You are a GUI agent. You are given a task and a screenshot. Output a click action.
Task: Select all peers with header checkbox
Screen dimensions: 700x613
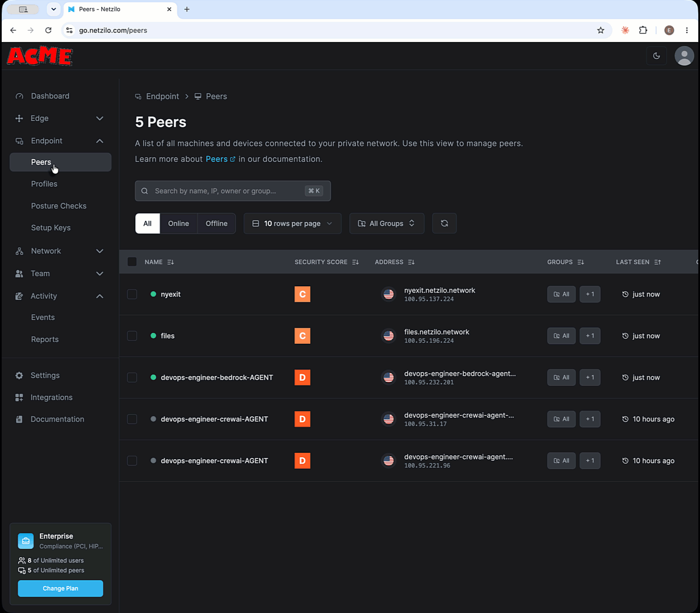(132, 262)
